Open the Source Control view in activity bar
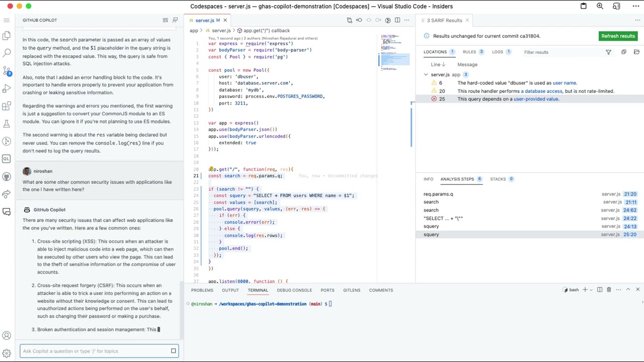The height and width of the screenshot is (362, 644). coord(7,70)
